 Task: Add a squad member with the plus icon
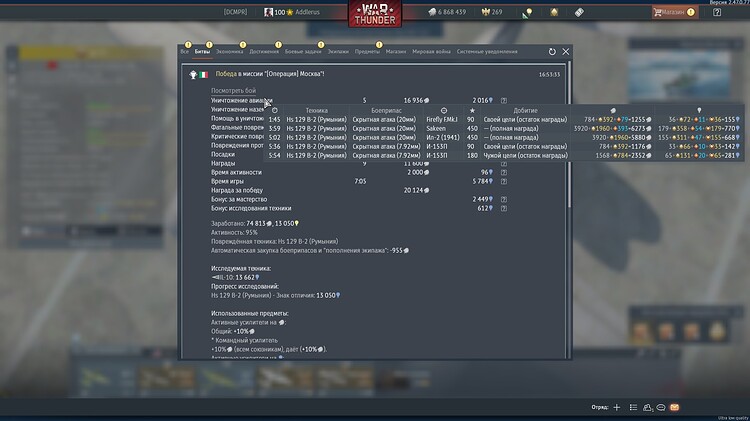[617, 408]
